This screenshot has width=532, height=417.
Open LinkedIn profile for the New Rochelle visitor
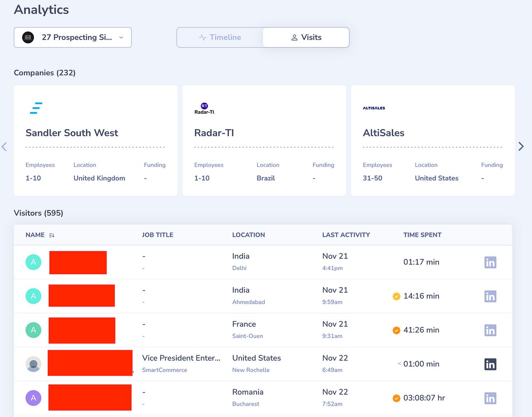click(x=490, y=364)
